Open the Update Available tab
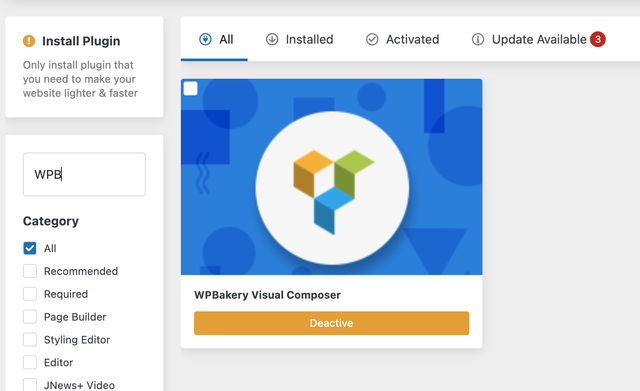This screenshot has height=391, width=640. point(538,39)
